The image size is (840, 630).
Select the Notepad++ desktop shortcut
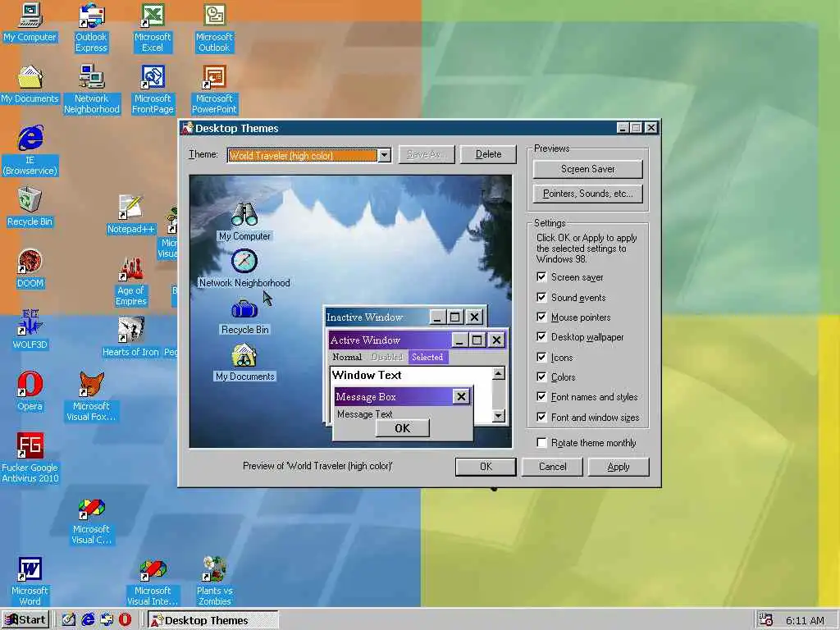[x=130, y=214]
